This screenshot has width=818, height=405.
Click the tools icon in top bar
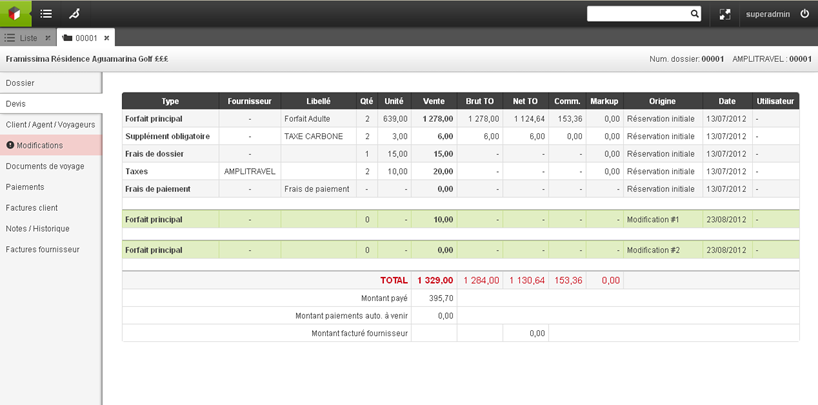point(75,14)
